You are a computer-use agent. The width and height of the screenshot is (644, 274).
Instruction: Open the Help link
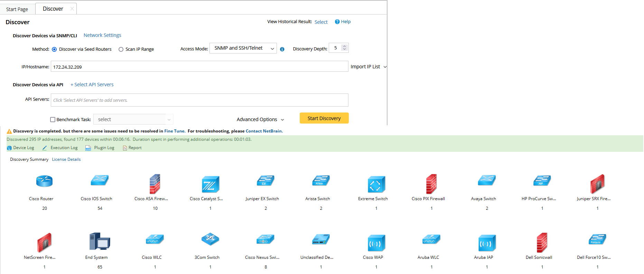point(343,21)
